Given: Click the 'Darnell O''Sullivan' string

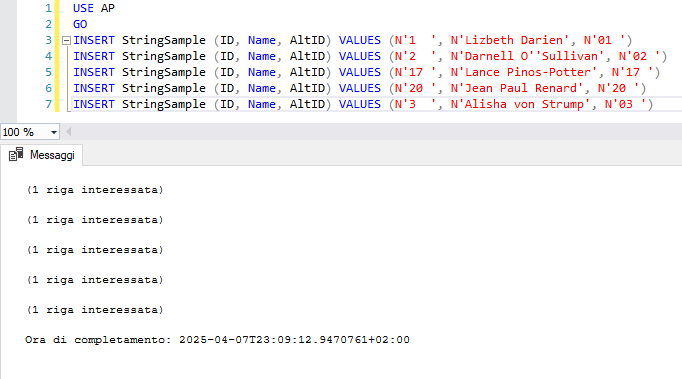Looking at the screenshot, I should coord(527,56).
